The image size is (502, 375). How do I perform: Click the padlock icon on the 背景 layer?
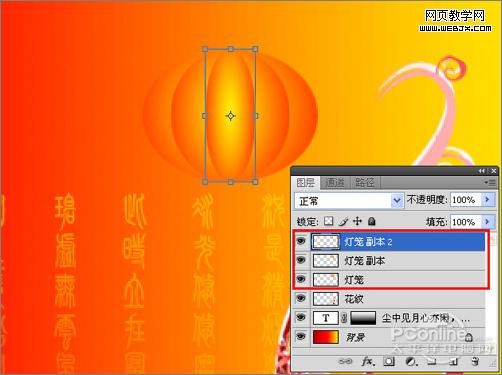(468, 337)
